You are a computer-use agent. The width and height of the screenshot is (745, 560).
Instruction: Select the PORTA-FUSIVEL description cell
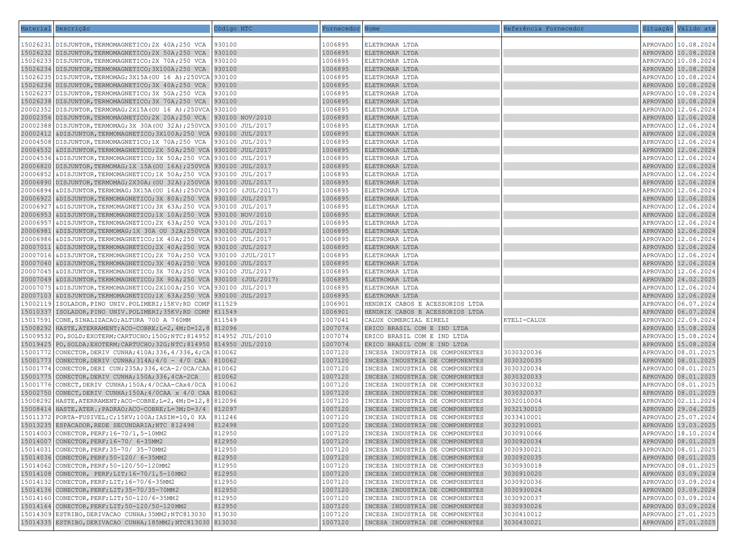[x=131, y=417]
